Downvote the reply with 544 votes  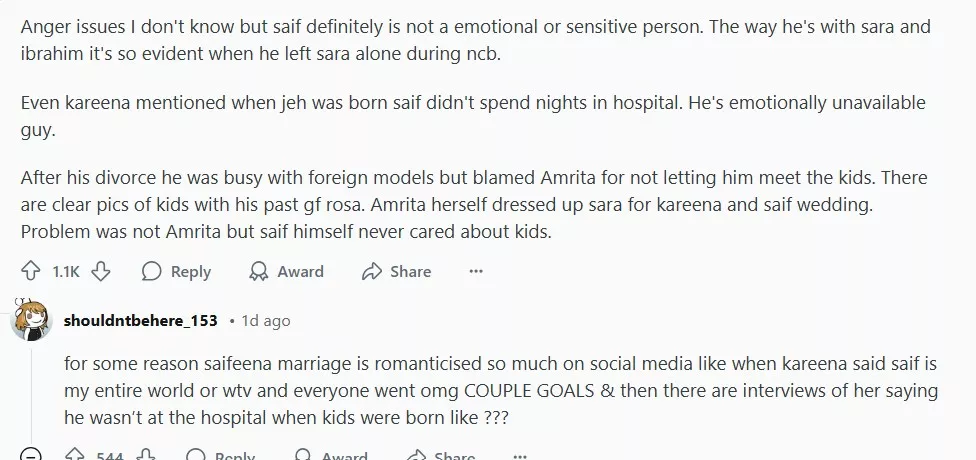[145, 456]
